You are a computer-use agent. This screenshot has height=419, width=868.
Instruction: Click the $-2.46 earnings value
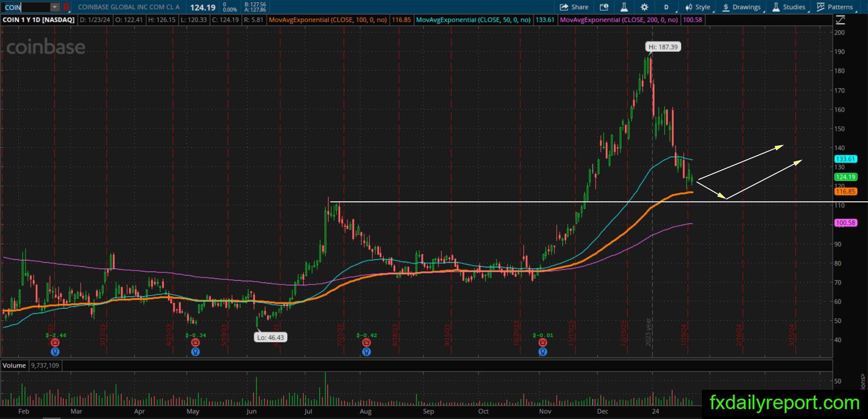pyautogui.click(x=56, y=335)
